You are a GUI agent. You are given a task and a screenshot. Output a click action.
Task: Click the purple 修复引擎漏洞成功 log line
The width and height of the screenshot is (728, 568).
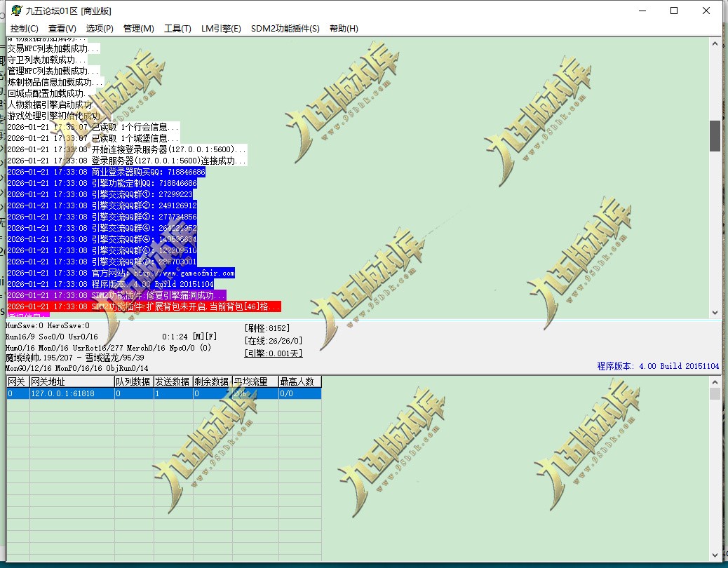116,295
